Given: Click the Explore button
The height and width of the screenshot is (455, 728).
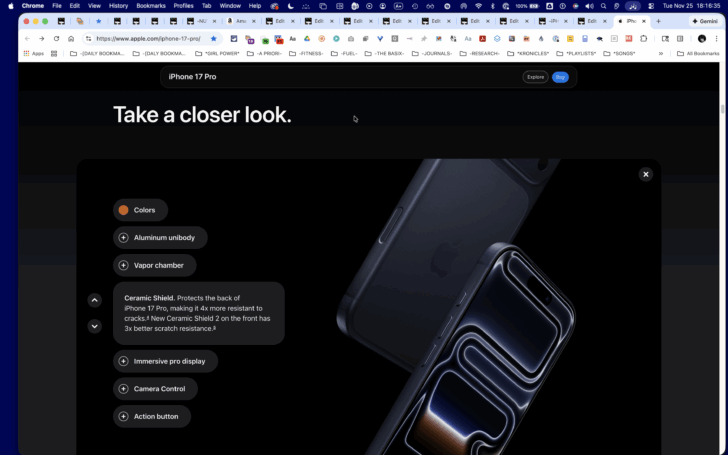Looking at the screenshot, I should pos(535,77).
